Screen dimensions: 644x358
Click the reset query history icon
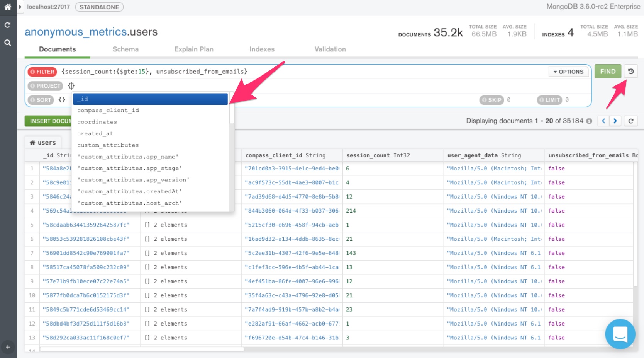(x=631, y=71)
